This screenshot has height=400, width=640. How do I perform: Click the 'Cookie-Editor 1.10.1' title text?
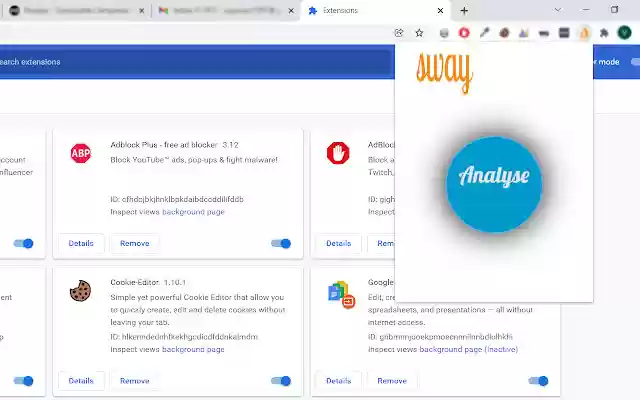point(148,282)
